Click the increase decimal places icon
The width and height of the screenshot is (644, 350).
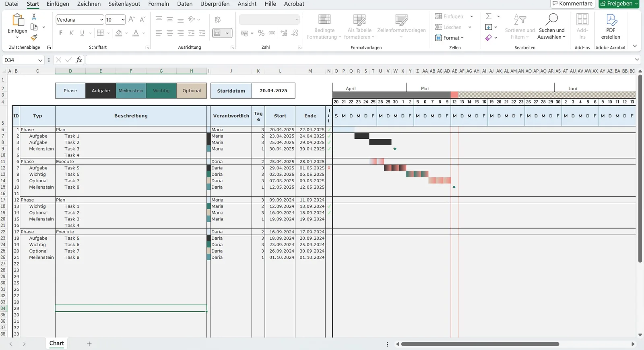tap(284, 33)
